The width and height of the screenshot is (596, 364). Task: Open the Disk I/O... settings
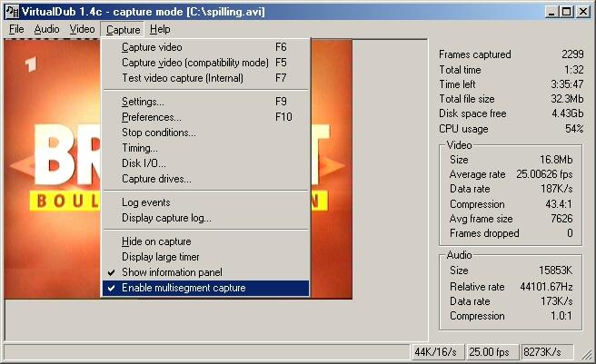144,163
